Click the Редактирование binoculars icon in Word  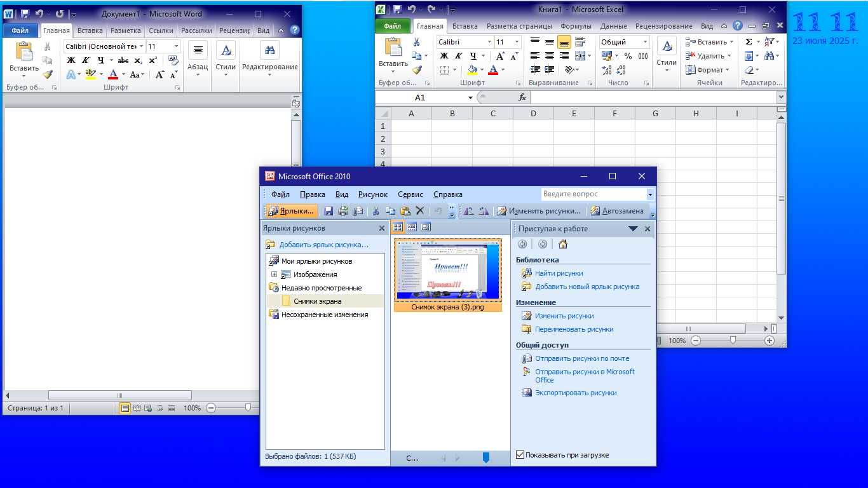click(x=269, y=51)
